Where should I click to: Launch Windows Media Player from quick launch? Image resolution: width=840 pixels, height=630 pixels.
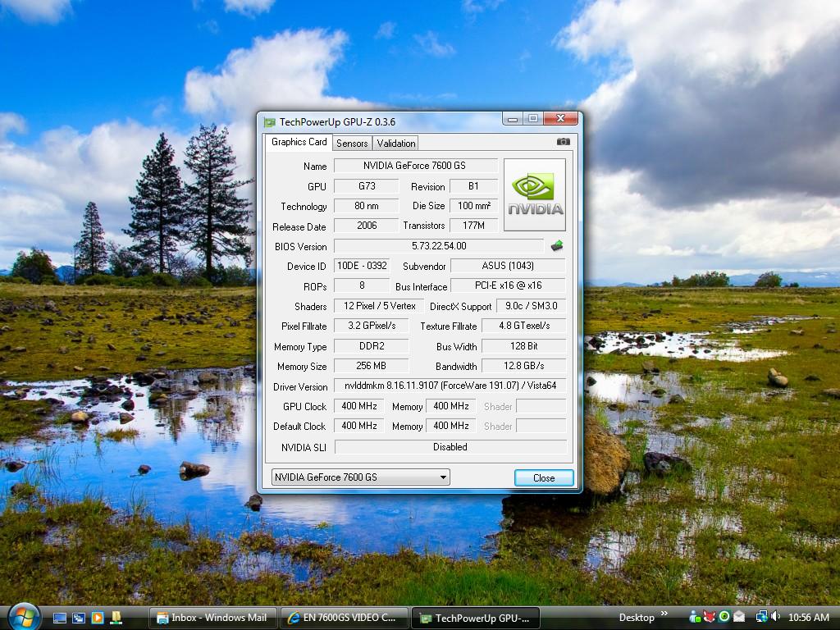(x=98, y=618)
